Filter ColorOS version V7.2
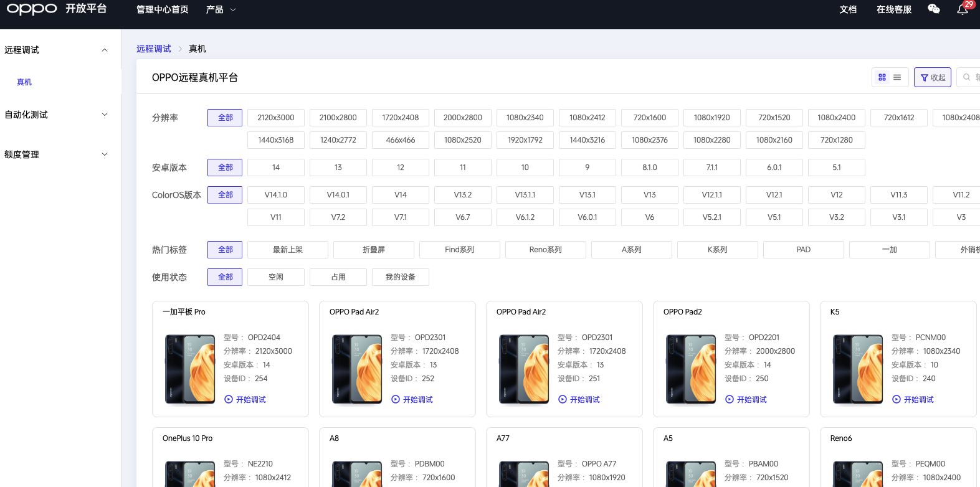980x487 pixels. (x=338, y=217)
